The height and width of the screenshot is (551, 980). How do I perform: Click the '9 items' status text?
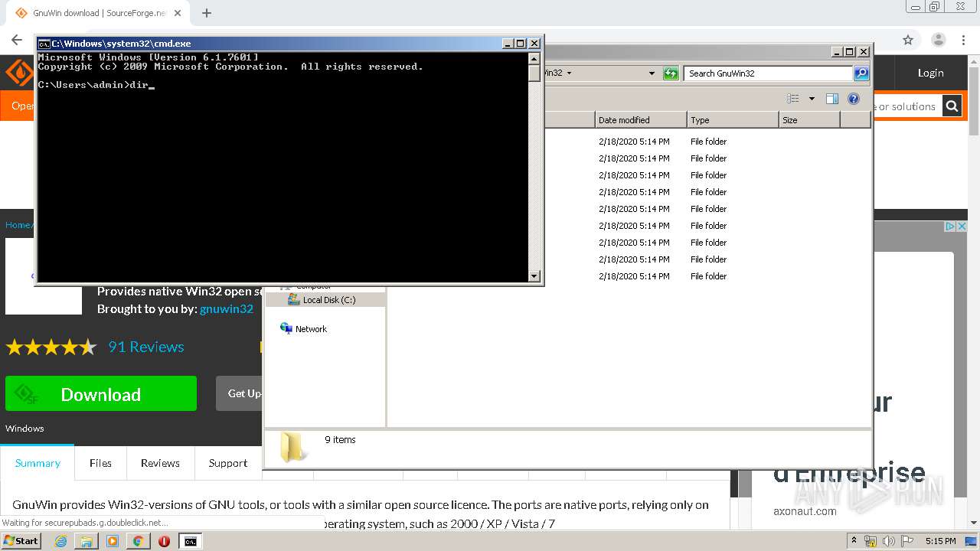[x=340, y=440]
